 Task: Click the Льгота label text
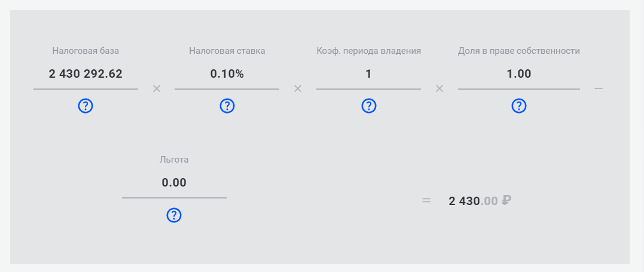click(174, 160)
